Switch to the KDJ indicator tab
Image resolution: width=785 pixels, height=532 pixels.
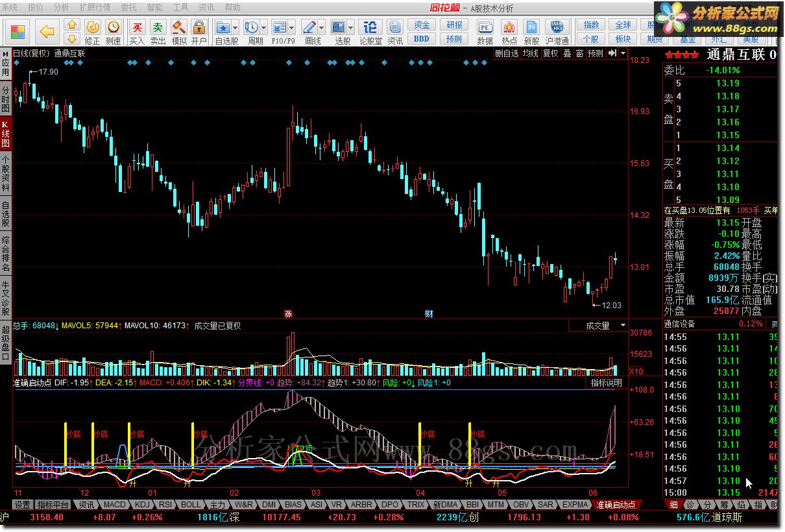pyautogui.click(x=142, y=504)
